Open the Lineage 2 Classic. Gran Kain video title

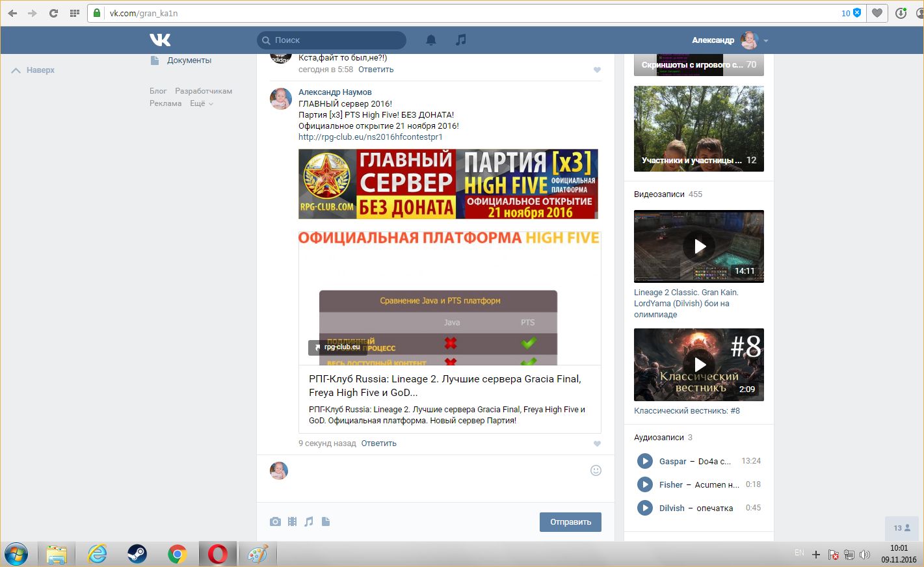686,304
